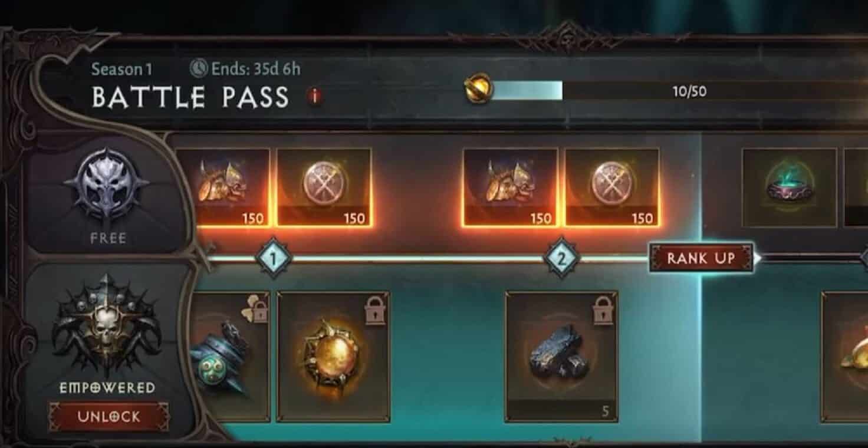The height and width of the screenshot is (448, 868).
Task: Claim rank 1 crossed-swords coin reward
Action: pos(324,187)
